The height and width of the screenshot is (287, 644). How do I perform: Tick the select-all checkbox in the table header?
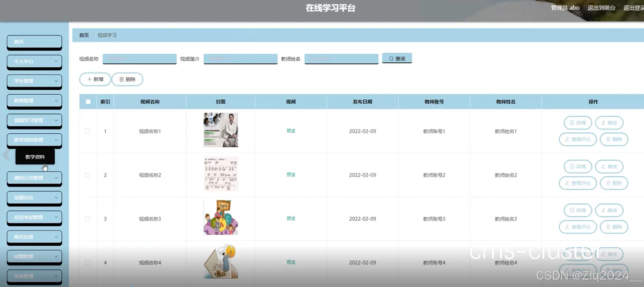(88, 102)
